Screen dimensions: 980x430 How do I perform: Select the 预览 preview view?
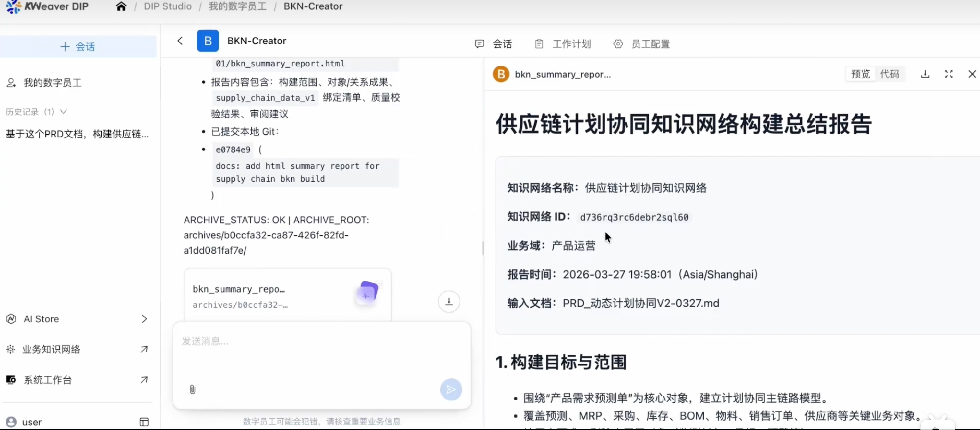[x=860, y=74]
